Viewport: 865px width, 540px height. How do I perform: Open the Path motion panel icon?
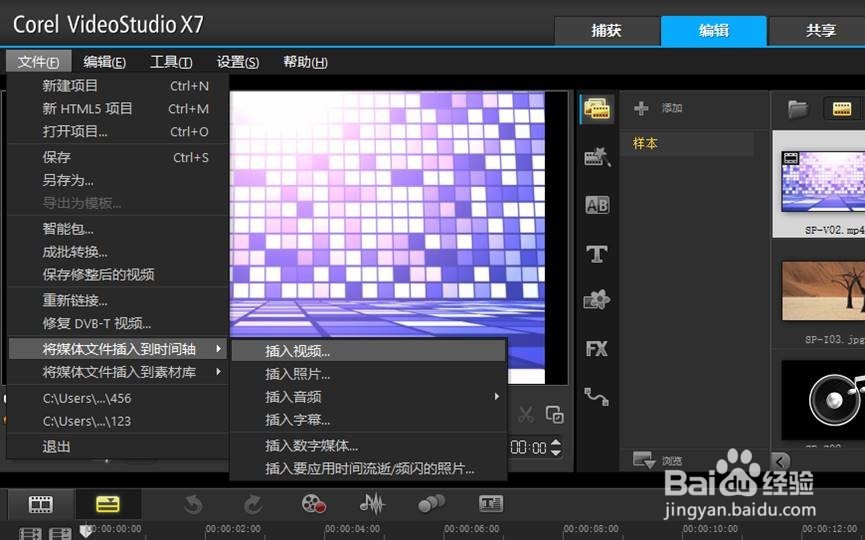[x=597, y=397]
